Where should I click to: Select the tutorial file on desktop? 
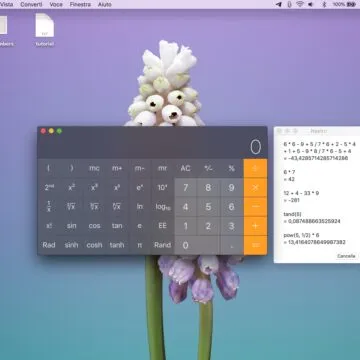[45, 30]
